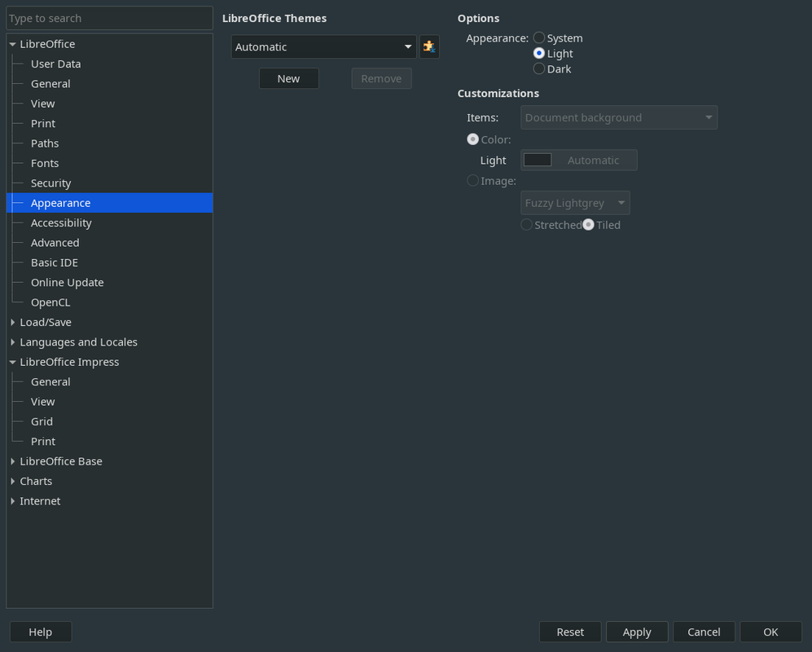Click the Help button
This screenshot has height=652, width=812.
(x=41, y=632)
